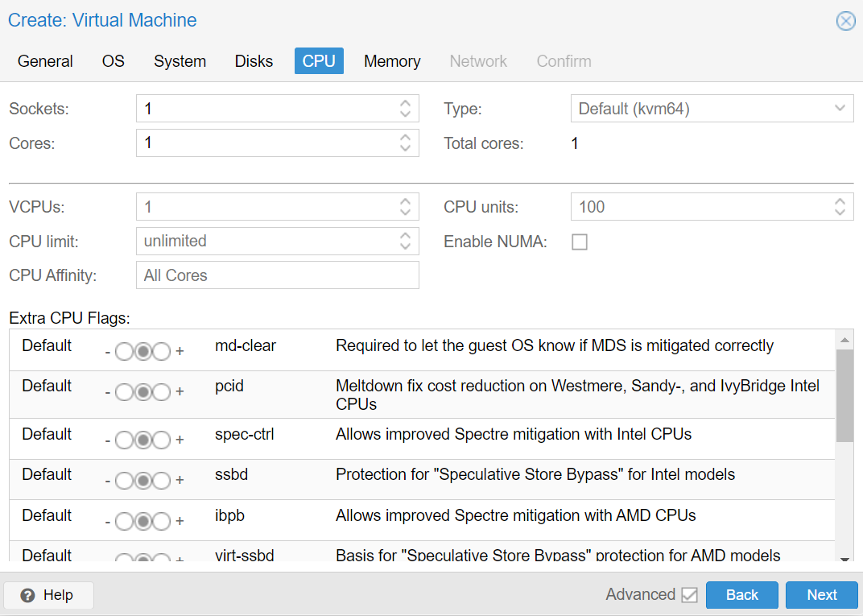Decrease Sockets with the down arrow

[x=405, y=114]
